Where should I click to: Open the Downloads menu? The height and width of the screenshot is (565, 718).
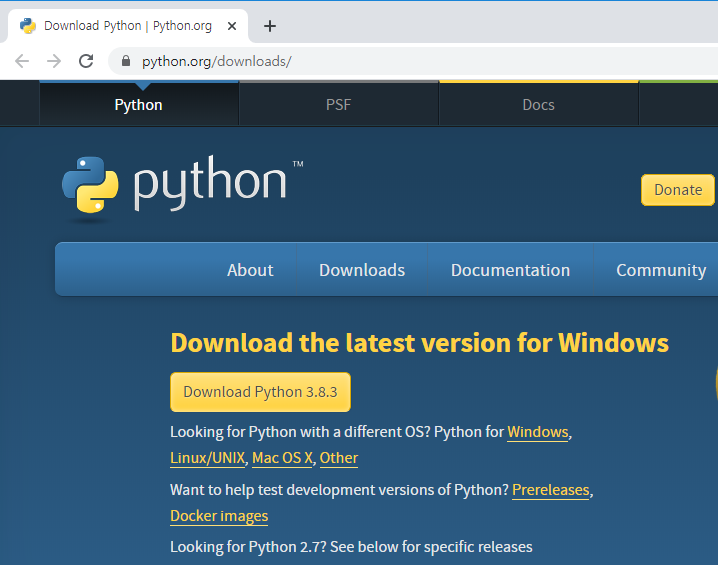coord(362,270)
